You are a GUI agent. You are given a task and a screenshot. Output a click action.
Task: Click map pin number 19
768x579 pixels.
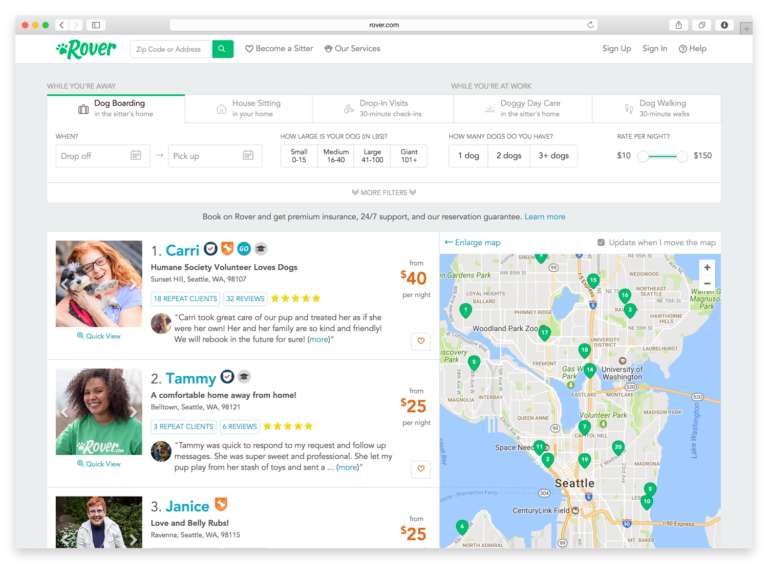tap(584, 460)
